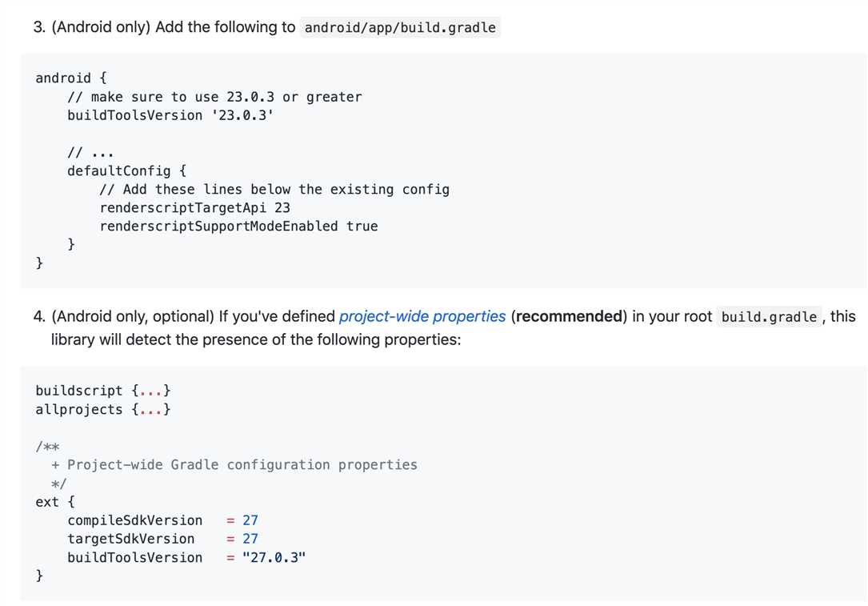Click the renderscriptSupportModeEnabled true line
This screenshot has height=606, width=868.
[238, 226]
